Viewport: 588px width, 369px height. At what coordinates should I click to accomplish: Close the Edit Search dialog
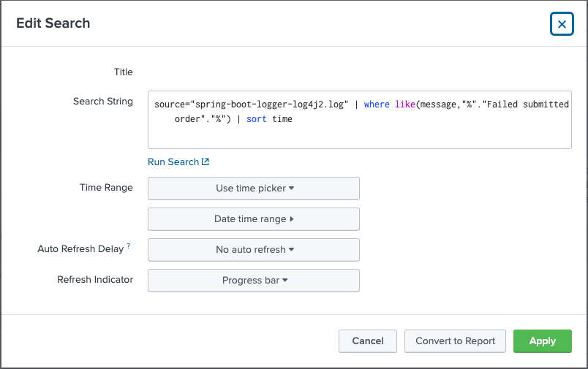pyautogui.click(x=561, y=24)
